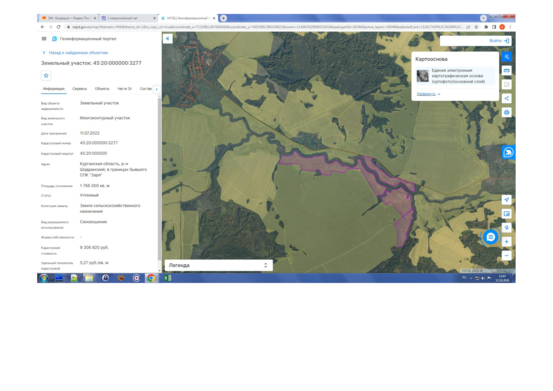Image resolution: width=553 pixels, height=391 pixels.
Task: Click the browser back arrow
Action: (43, 27)
